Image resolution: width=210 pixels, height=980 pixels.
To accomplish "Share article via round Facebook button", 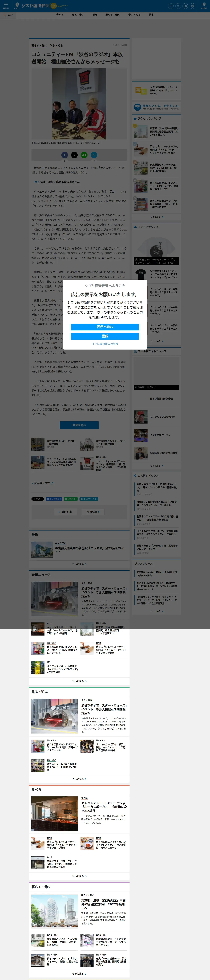I will (65, 155).
